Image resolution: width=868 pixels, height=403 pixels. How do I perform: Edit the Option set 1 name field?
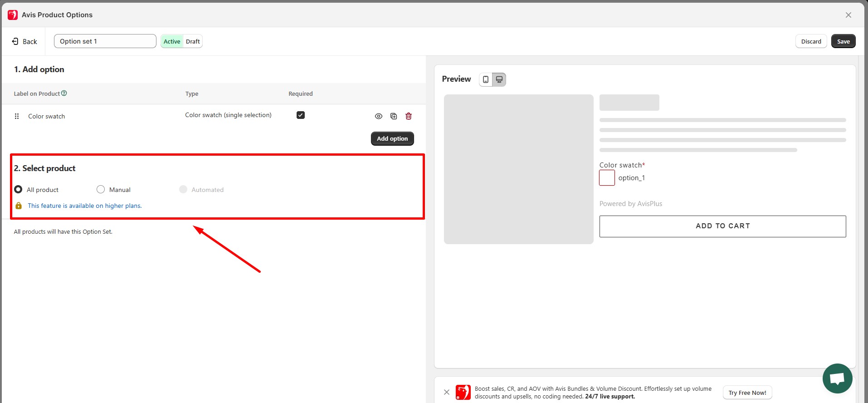[x=105, y=41]
